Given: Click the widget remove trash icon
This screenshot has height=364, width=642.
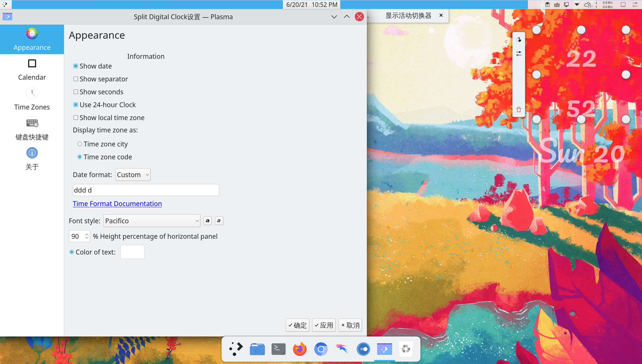Looking at the screenshot, I should point(519,109).
